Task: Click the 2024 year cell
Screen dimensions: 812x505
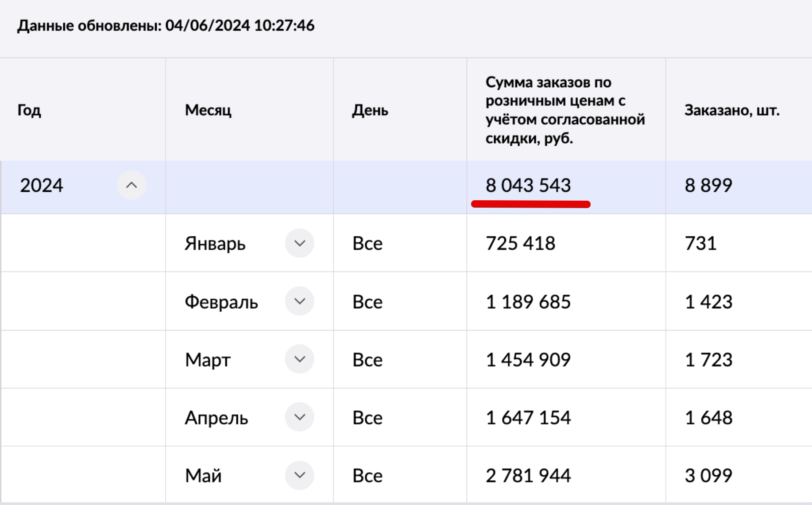Action: (42, 185)
